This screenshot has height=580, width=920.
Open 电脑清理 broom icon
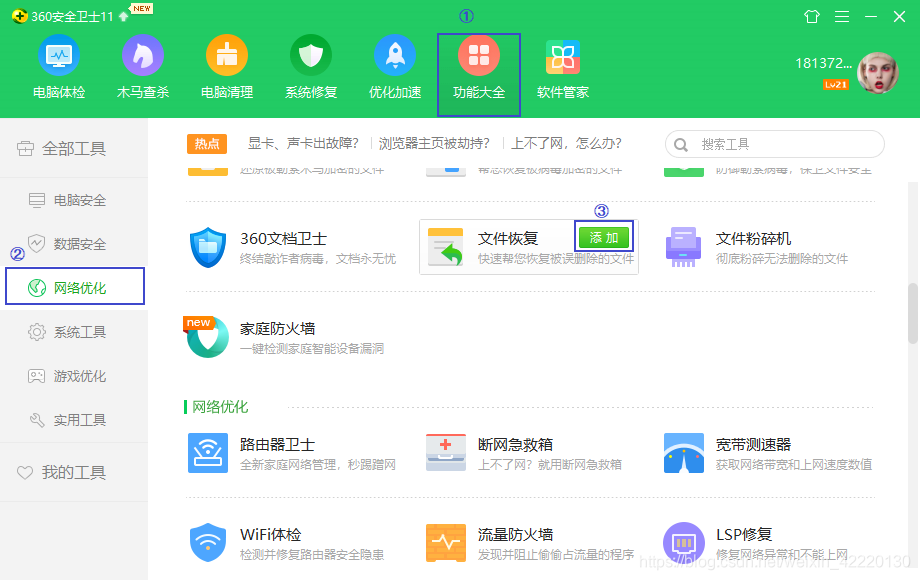coord(226,55)
